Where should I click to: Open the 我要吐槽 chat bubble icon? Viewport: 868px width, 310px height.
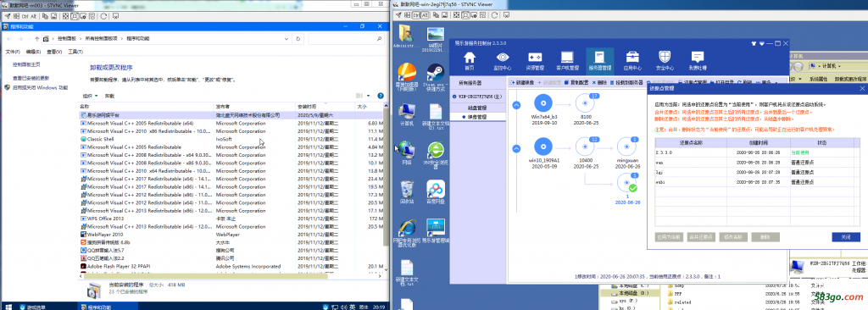click(698, 60)
